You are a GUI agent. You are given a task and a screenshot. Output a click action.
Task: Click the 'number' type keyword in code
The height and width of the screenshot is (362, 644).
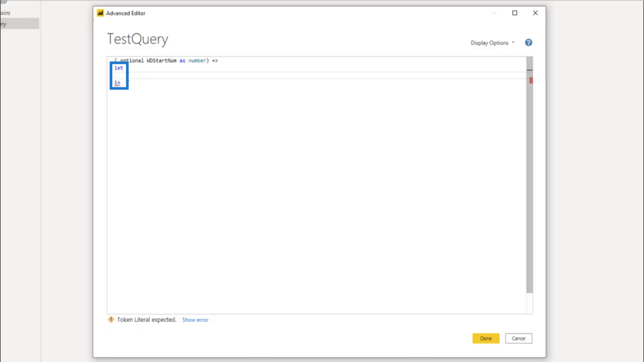(x=197, y=61)
